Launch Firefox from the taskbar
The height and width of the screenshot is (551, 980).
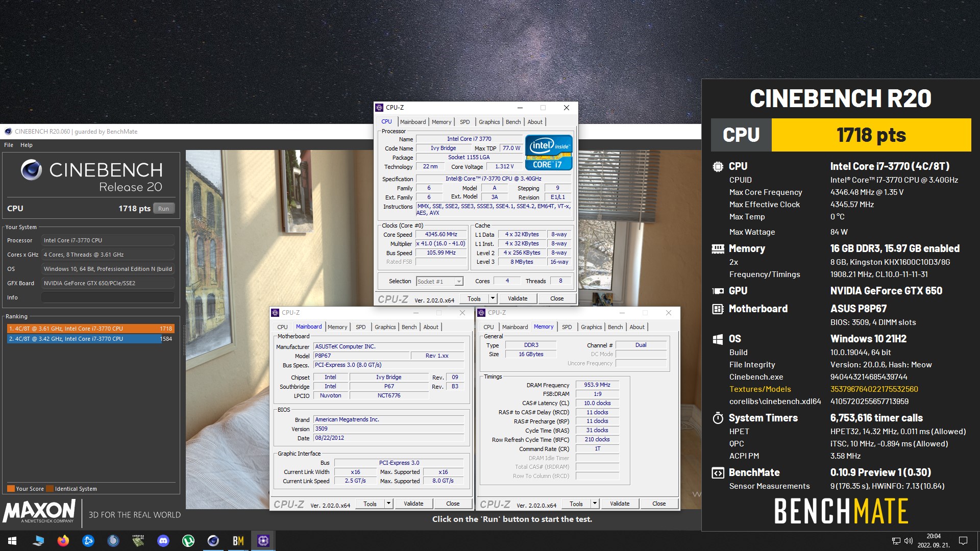[x=63, y=541]
